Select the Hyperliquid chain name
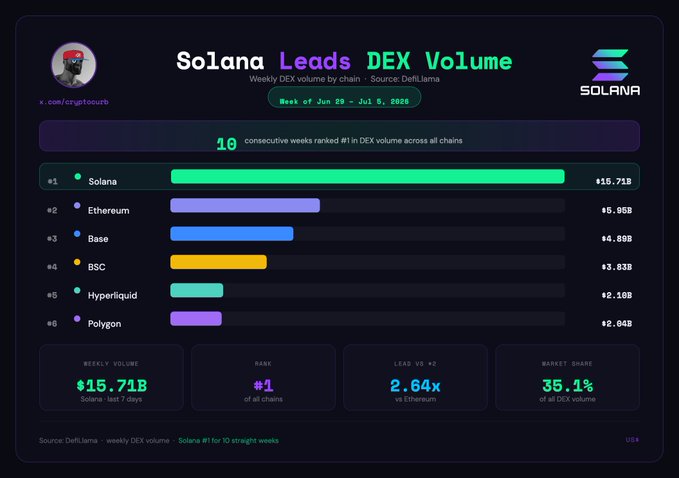Image resolution: width=679 pixels, height=478 pixels. [x=113, y=295]
